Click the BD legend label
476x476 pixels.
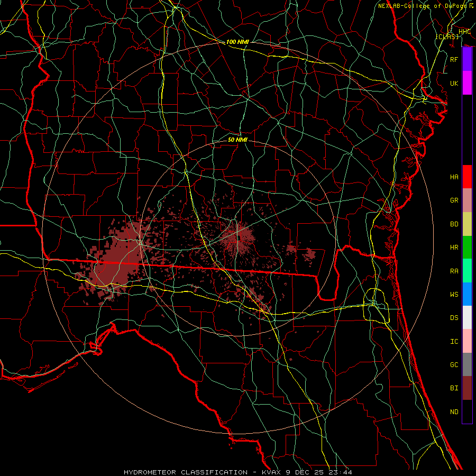coord(454,224)
